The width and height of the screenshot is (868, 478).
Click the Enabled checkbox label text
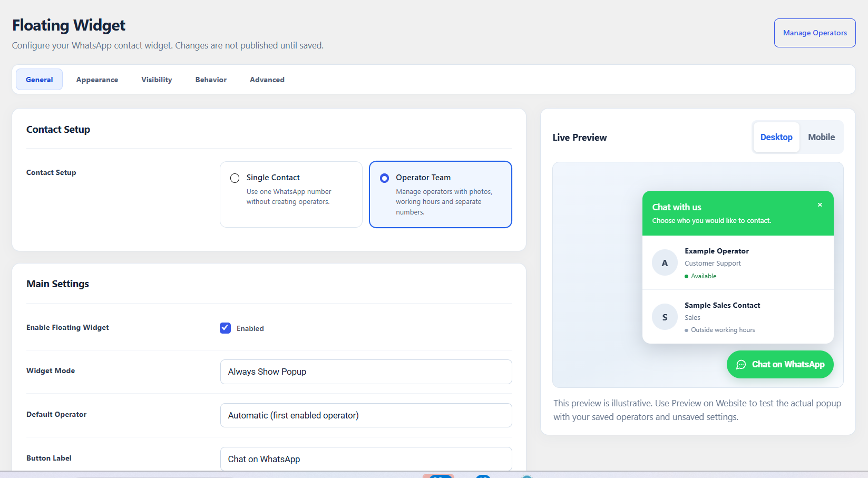(250, 328)
